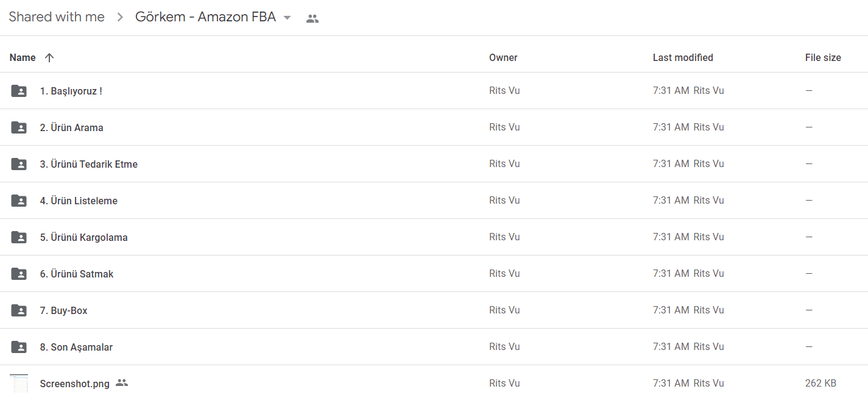
Task: Open the Screenshot.png file thumbnail
Action: coord(19,384)
